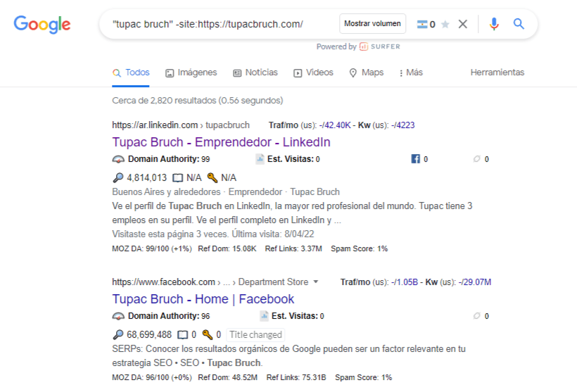The image size is (577, 392).
Task: Start voice search with microphone icon
Action: click(x=494, y=25)
